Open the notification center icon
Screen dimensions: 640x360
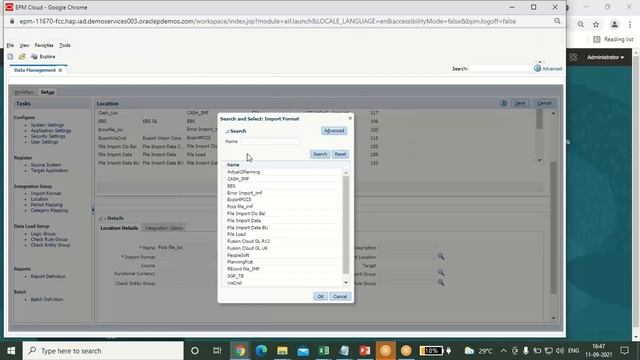pyautogui.click(x=624, y=351)
